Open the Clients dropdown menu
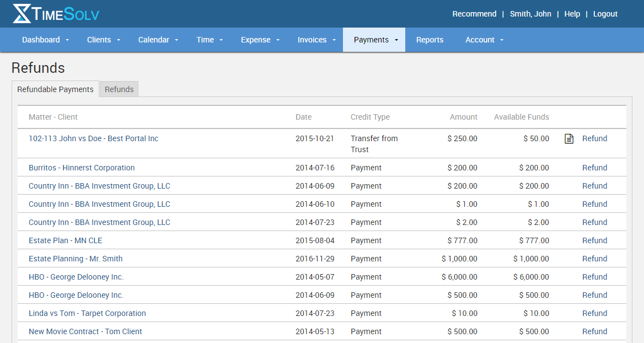The image size is (644, 343). 103,40
